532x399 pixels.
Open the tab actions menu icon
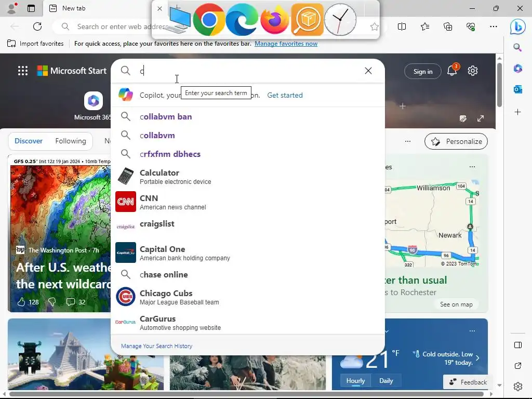click(31, 8)
